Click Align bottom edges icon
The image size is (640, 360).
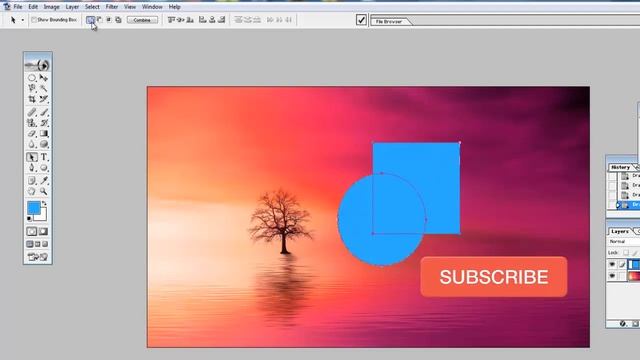[190, 20]
